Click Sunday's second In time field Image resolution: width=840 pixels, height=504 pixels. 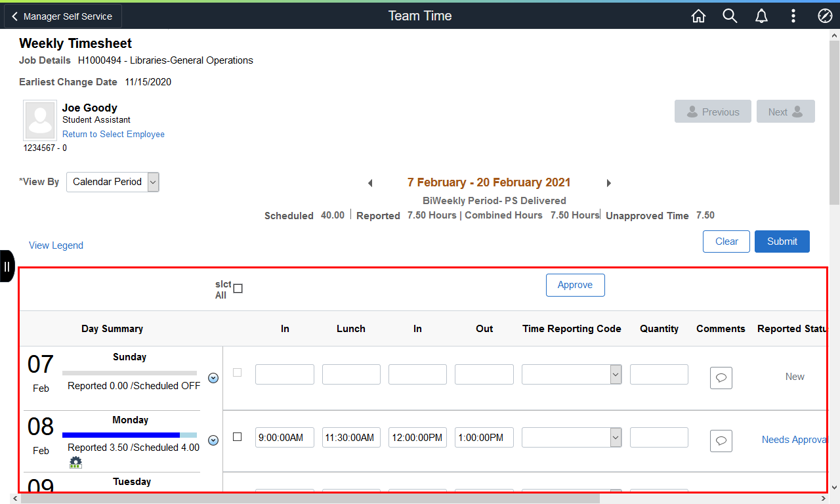click(417, 375)
